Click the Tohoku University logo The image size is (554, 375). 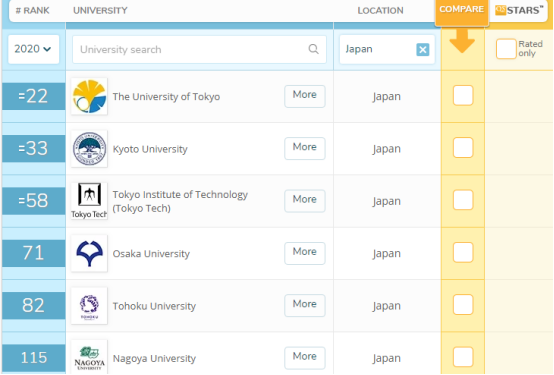coord(89,305)
